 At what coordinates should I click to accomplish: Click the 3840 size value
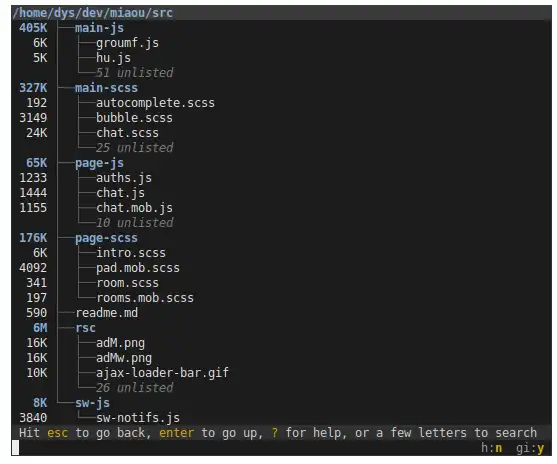(33, 418)
